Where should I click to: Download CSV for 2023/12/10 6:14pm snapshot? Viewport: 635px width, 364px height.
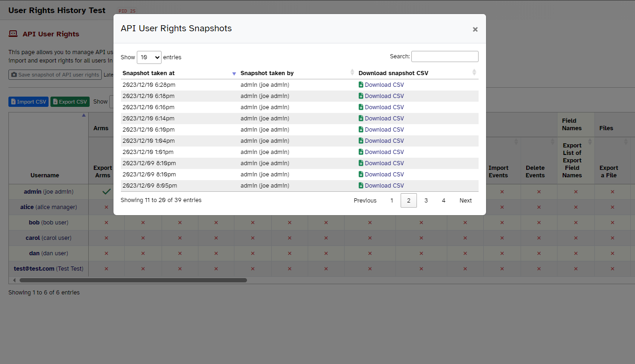click(x=381, y=119)
